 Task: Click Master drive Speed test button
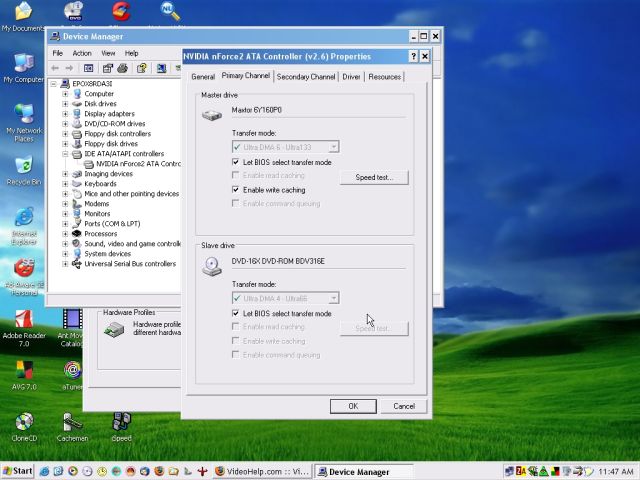click(374, 177)
